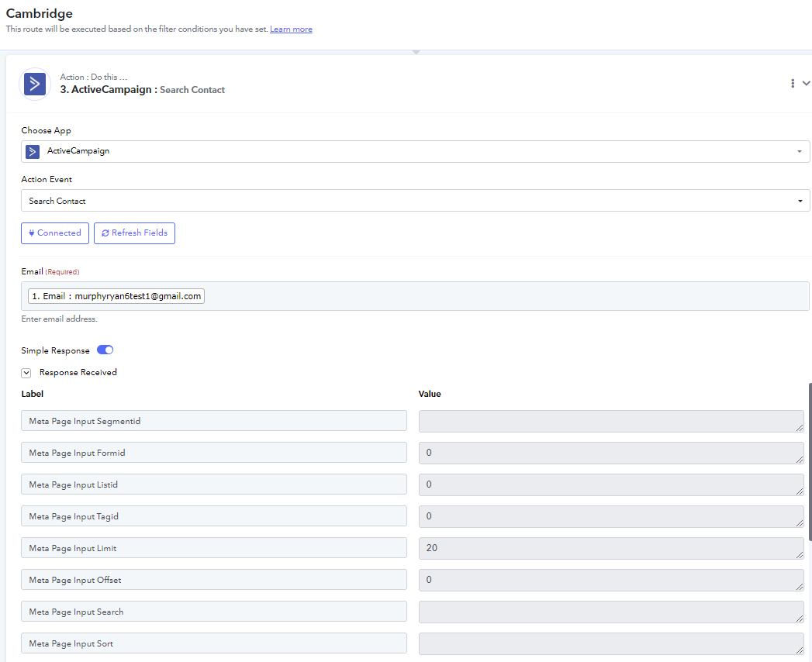Click the ActiveCampaign app icon in step header
The width and height of the screenshot is (812, 662).
point(35,84)
